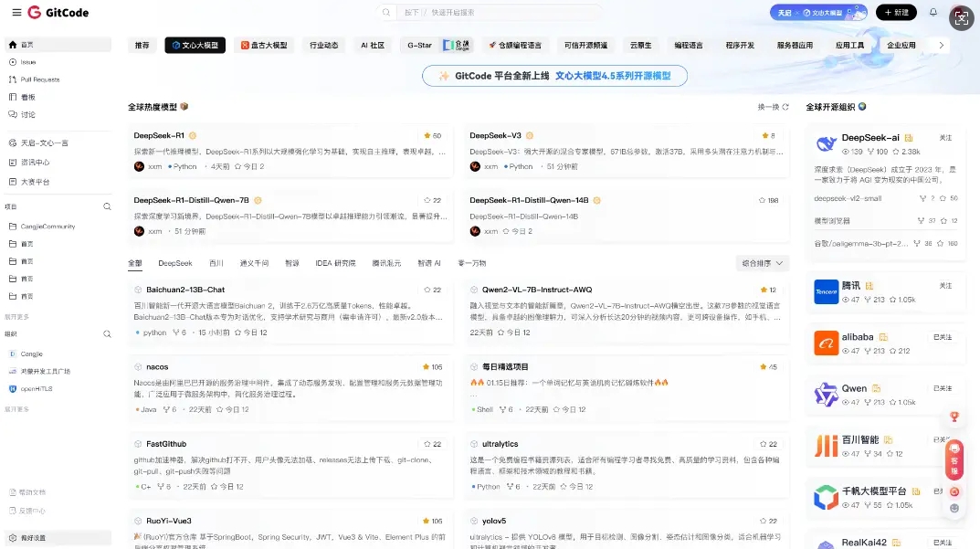
Task: Expand more categories with the right chevron
Action: point(941,45)
